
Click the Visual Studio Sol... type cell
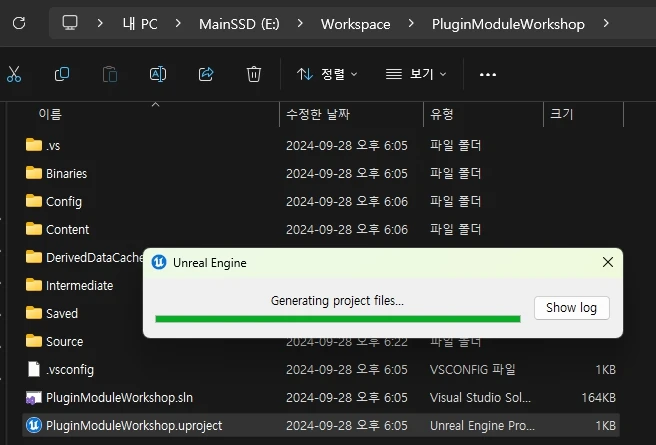[x=480, y=397]
